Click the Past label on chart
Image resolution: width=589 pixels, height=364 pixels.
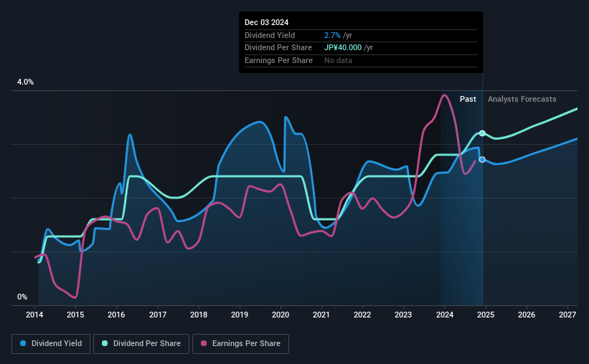(x=468, y=99)
